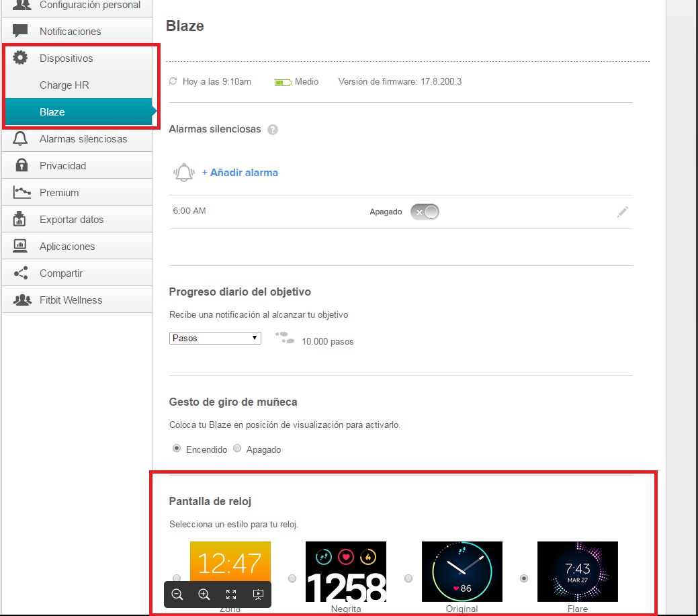The width and height of the screenshot is (698, 616).
Task: Open Configuración personal in the sidebar
Action: click(77, 6)
